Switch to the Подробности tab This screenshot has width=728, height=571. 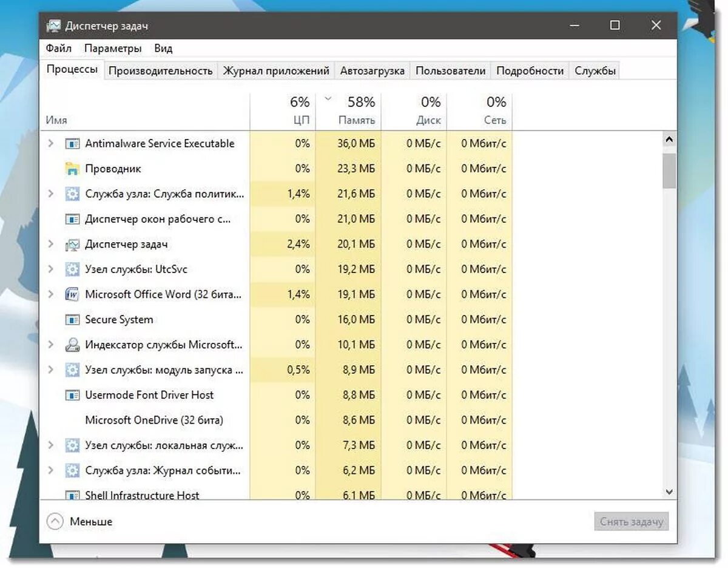[530, 70]
